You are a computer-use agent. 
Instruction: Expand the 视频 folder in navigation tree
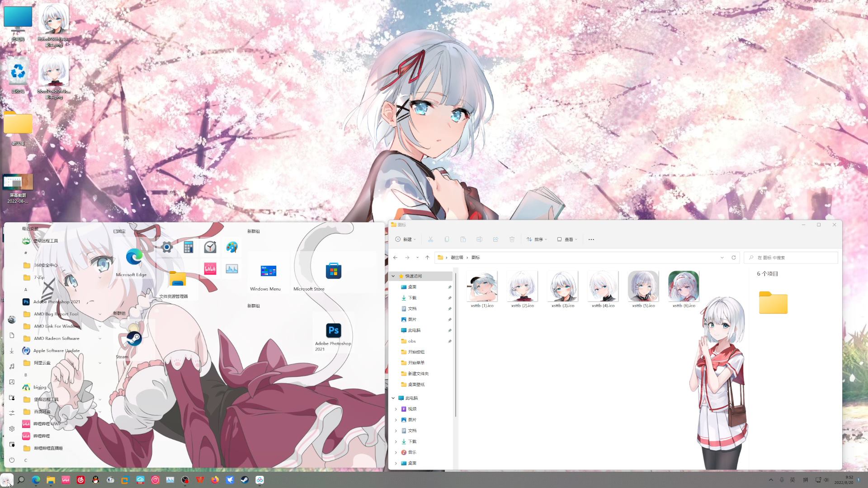click(x=396, y=409)
